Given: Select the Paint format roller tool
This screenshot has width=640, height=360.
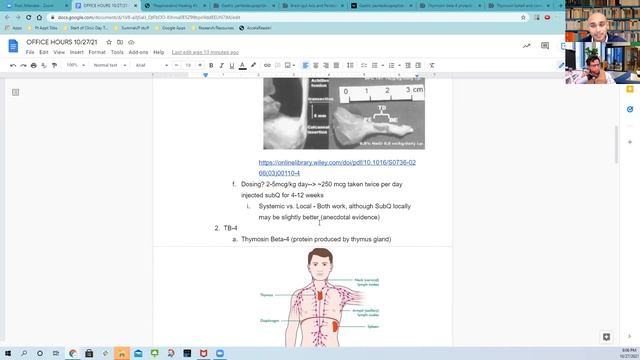Looking at the screenshot, I should click(x=54, y=65).
